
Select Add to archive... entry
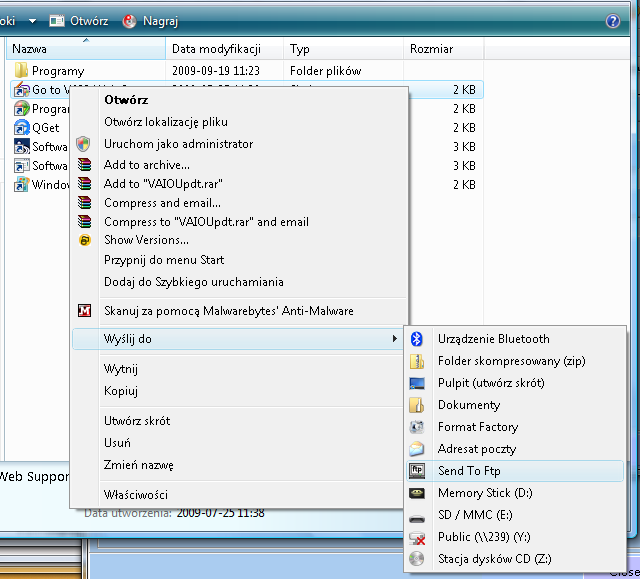239,165
